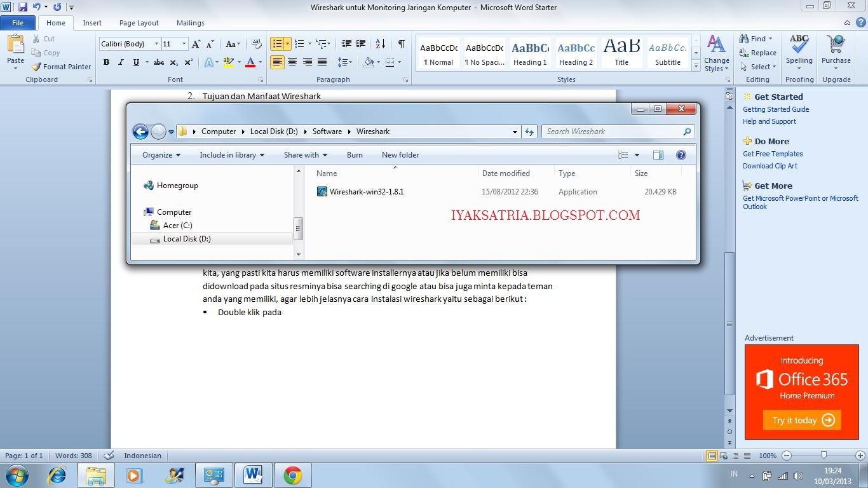
Task: Toggle Center alignment
Action: [292, 62]
